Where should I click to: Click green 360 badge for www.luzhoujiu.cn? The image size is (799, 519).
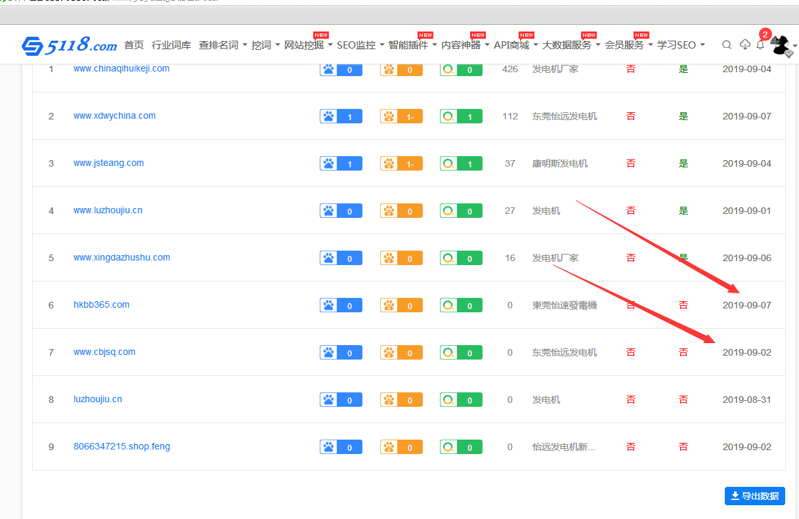pos(461,211)
